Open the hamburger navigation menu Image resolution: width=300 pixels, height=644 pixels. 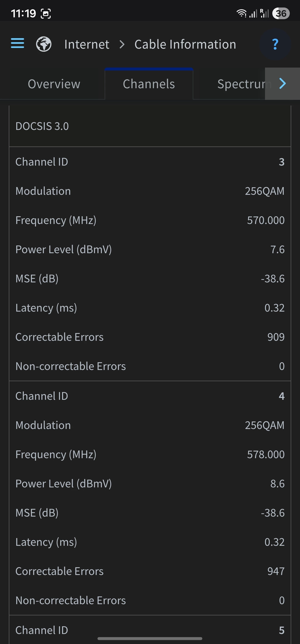pyautogui.click(x=17, y=43)
